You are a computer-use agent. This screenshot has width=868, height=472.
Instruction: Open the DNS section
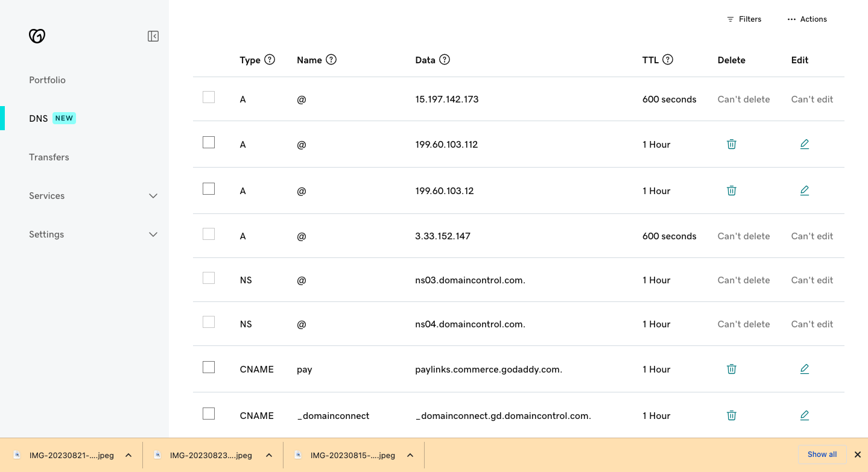point(37,118)
